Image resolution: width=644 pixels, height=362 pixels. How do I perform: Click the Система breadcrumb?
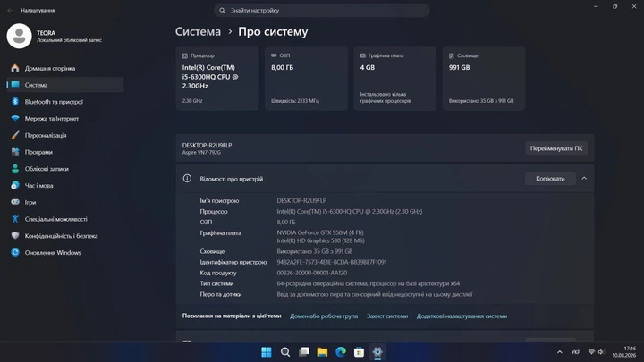point(198,31)
